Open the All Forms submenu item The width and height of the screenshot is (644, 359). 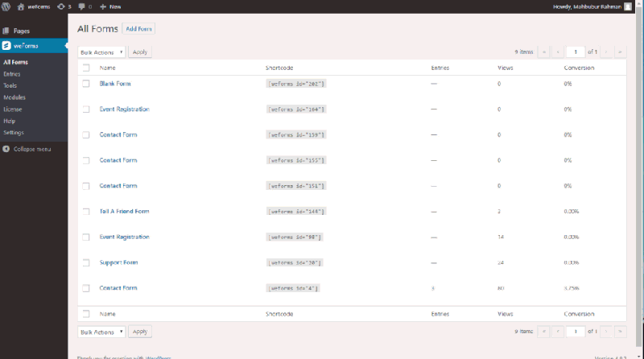click(15, 62)
